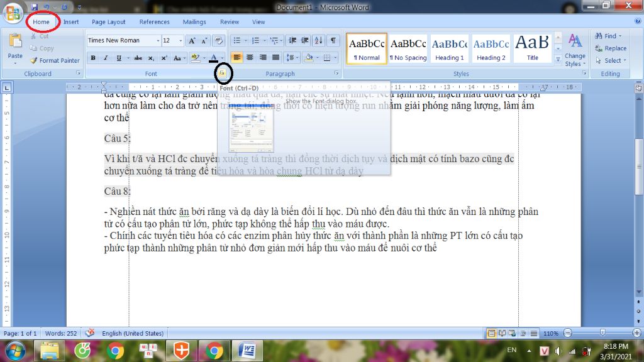Click the tab selector L icon
The height and width of the screenshot is (362, 644).
7,87
